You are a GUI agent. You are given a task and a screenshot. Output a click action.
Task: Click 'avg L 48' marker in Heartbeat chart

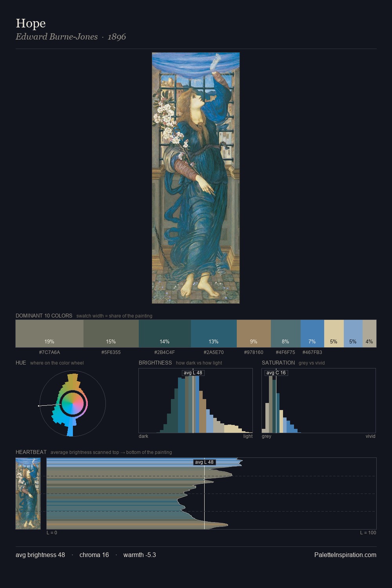tap(204, 462)
